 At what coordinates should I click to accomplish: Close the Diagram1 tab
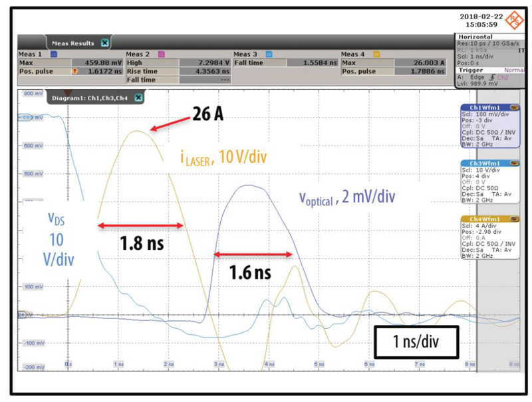pos(138,98)
